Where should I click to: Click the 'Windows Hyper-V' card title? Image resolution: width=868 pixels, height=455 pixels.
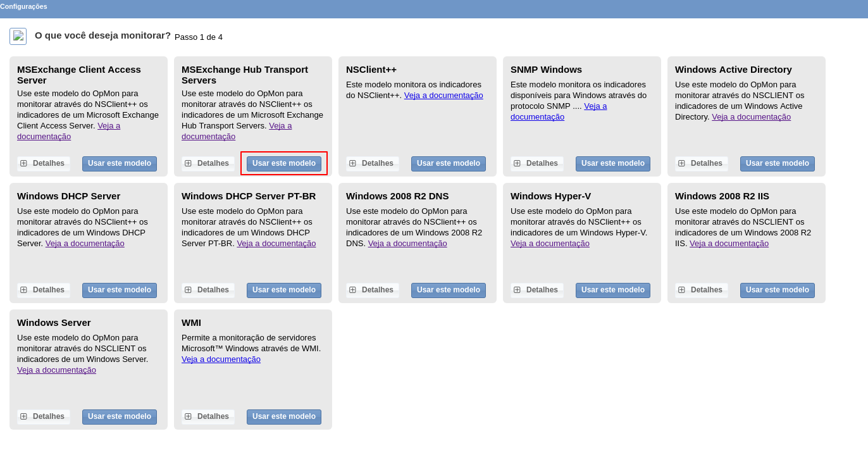pyautogui.click(x=550, y=196)
